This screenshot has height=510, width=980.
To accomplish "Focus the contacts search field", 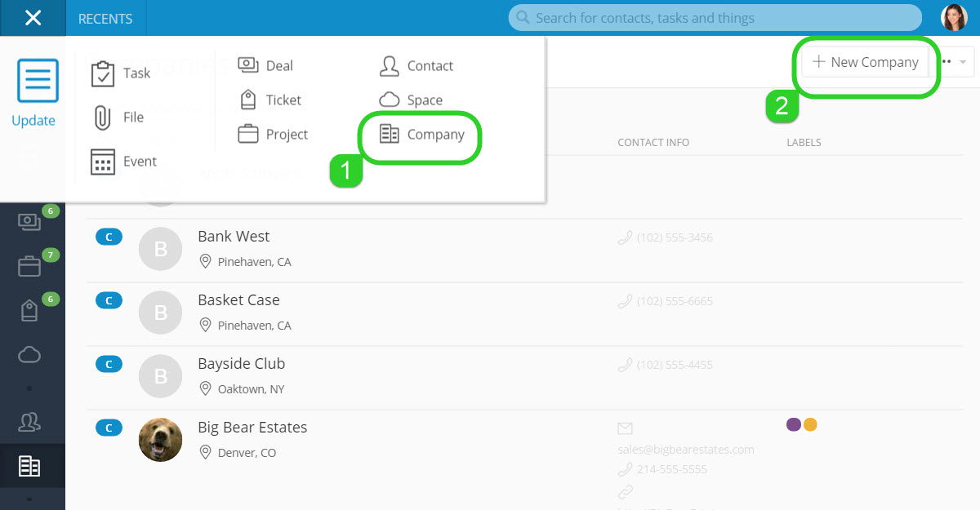I will click(x=715, y=18).
